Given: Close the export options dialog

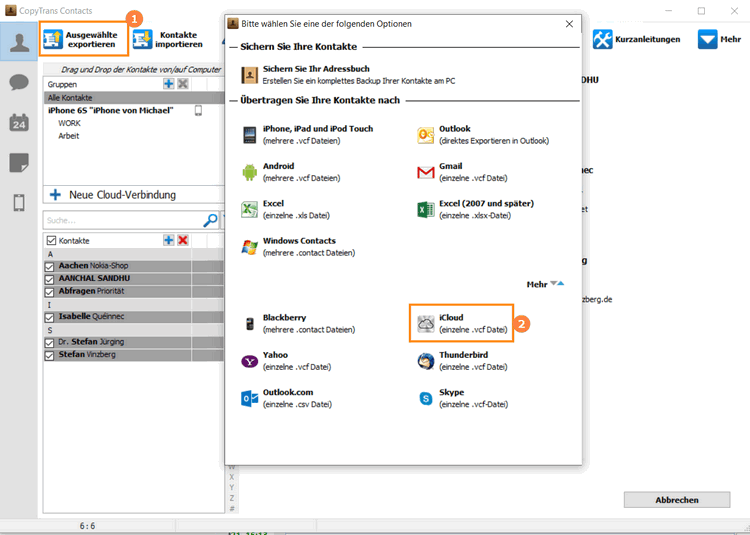Looking at the screenshot, I should (x=569, y=24).
